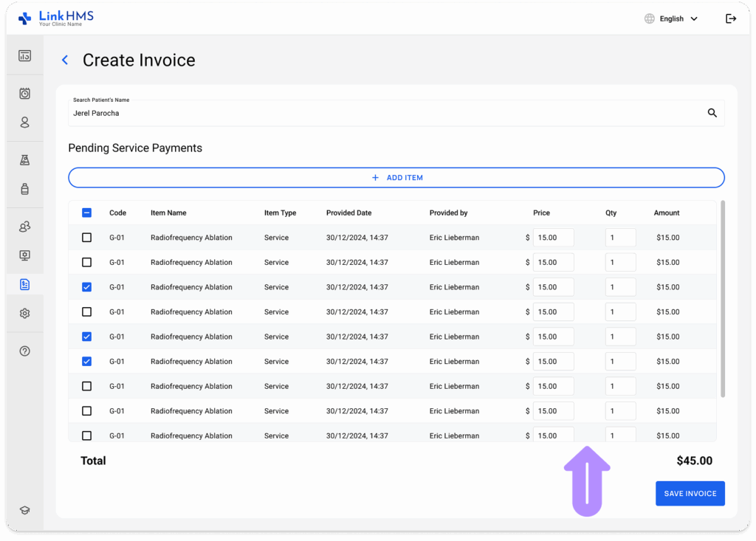Viewport: 756px width, 541px height.
Task: Go back using the blue arrow beside Create Invoice
Action: 65,61
